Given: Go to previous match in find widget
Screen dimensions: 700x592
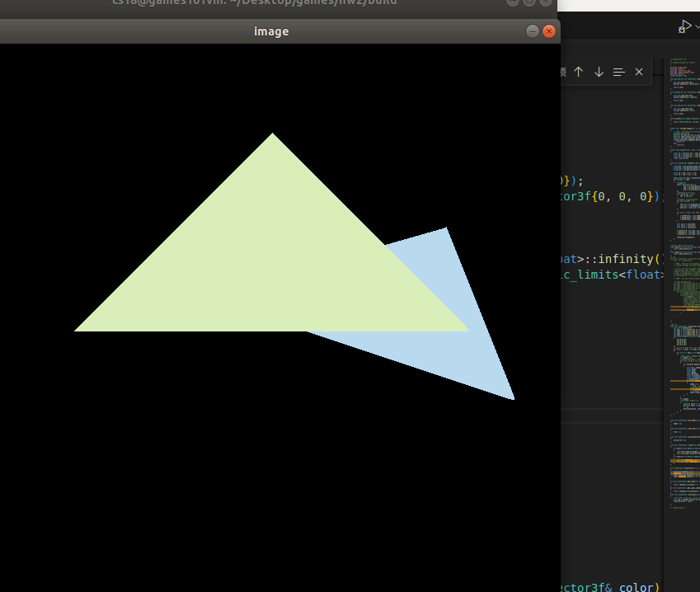Looking at the screenshot, I should 579,72.
